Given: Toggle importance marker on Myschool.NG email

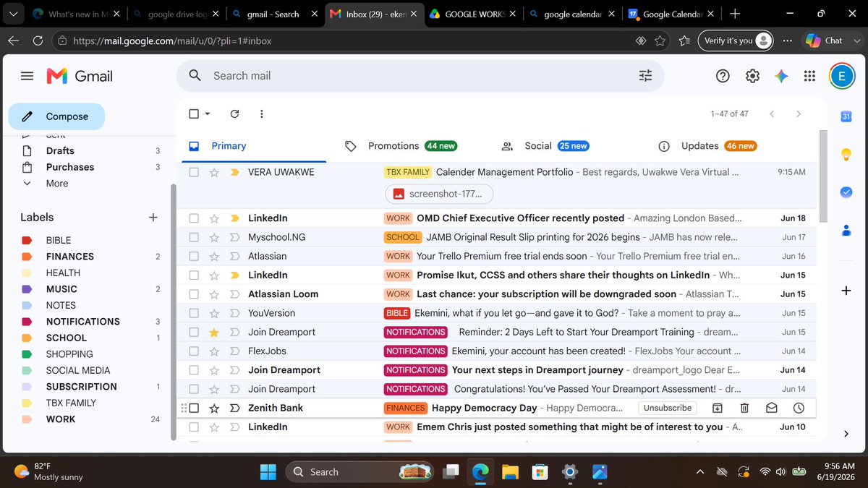Looking at the screenshot, I should point(234,237).
